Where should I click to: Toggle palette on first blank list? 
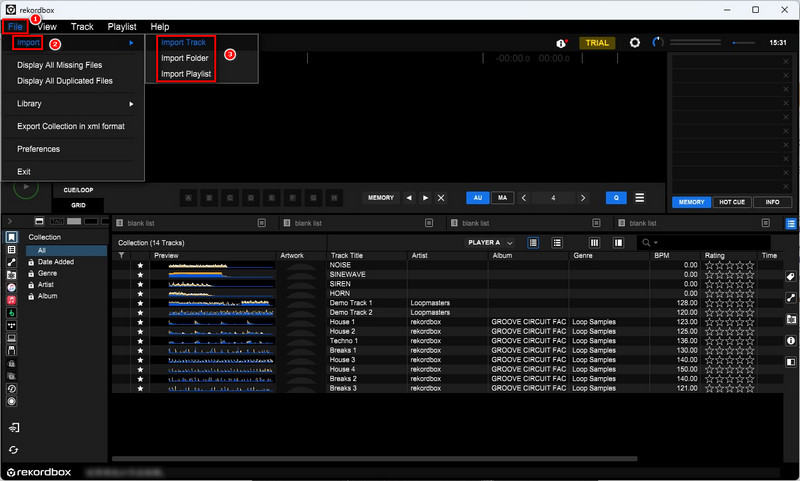262,223
